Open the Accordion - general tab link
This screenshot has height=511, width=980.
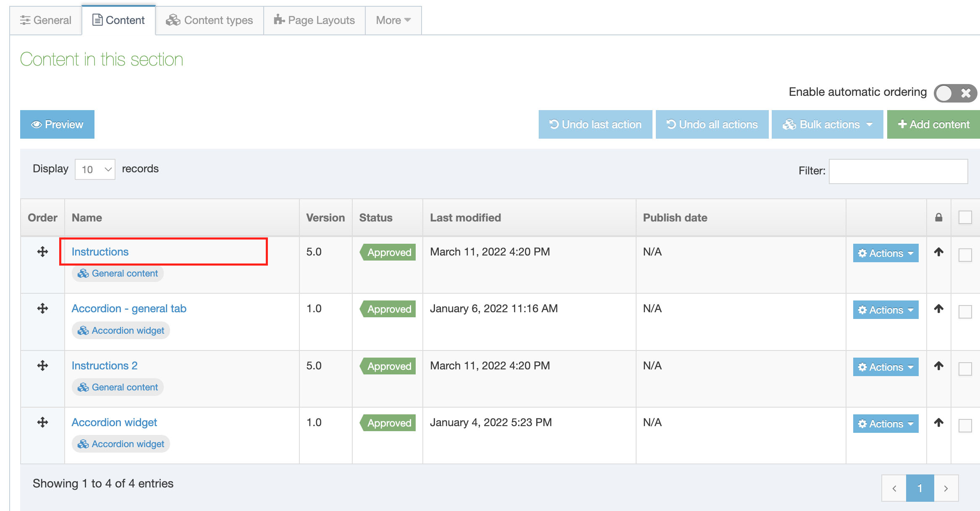pos(129,308)
